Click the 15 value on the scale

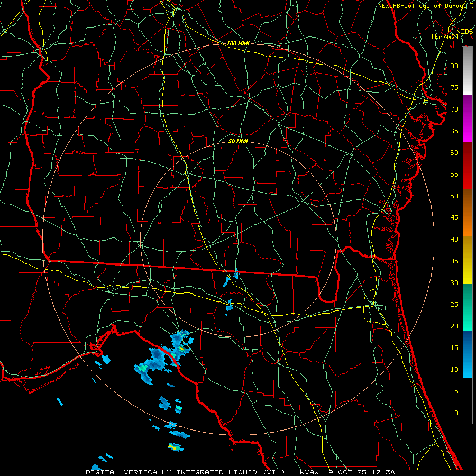[454, 347]
